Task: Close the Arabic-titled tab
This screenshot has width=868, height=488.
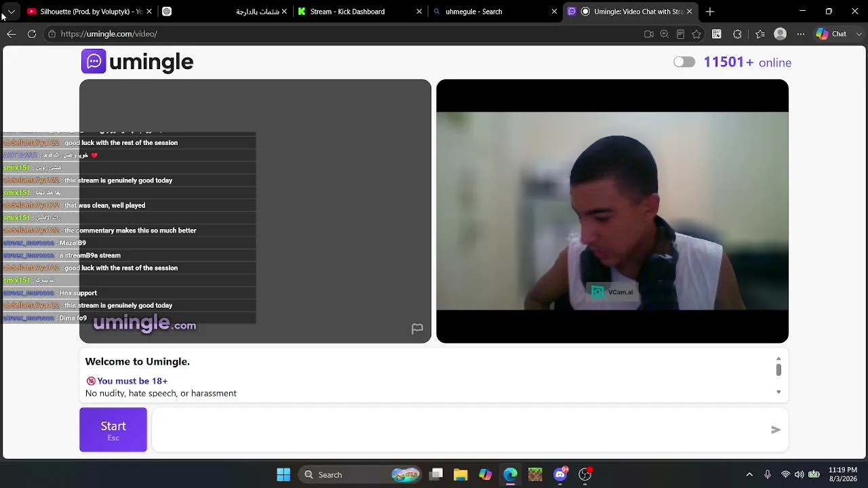Action: [x=284, y=12]
